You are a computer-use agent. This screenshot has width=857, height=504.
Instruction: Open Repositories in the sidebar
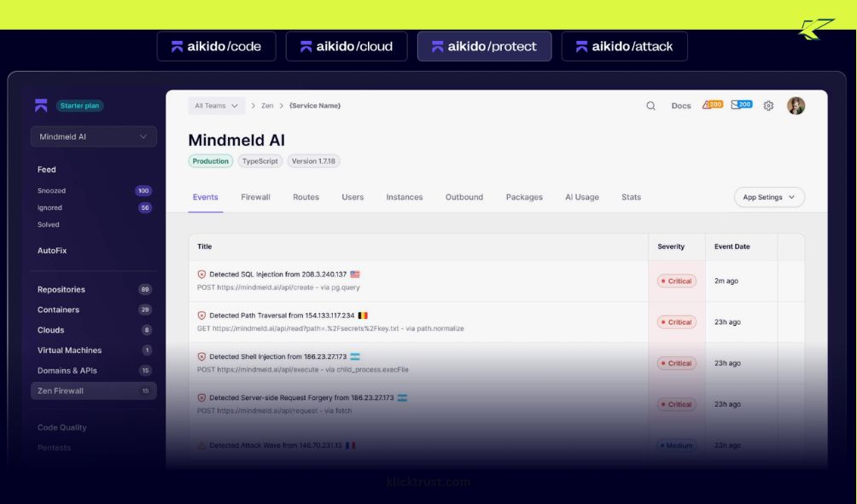[x=61, y=289]
